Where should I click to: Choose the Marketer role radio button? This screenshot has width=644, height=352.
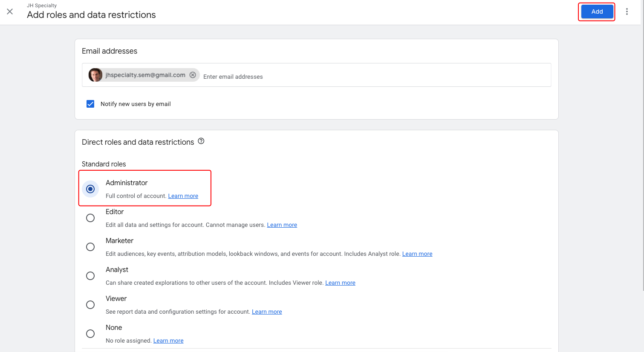point(90,247)
